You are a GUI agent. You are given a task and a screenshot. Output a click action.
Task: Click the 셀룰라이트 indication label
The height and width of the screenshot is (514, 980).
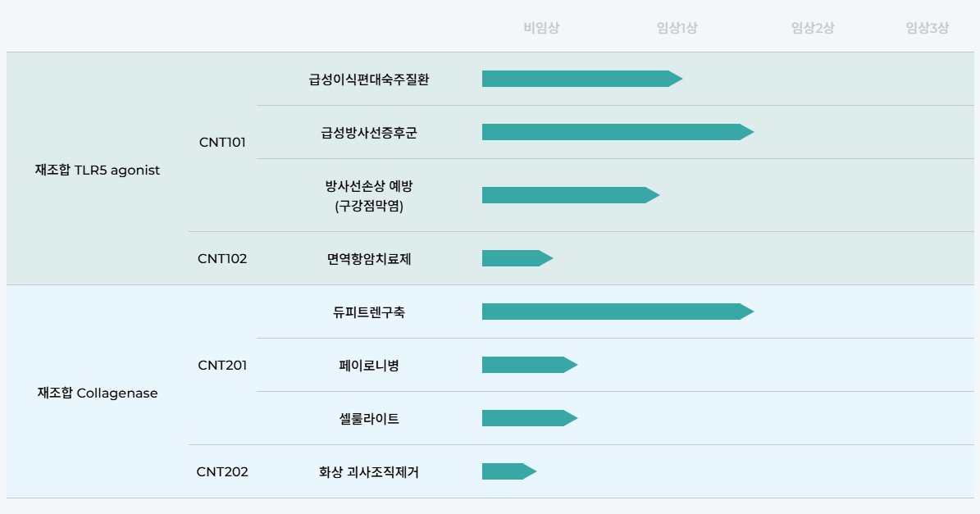(x=363, y=418)
